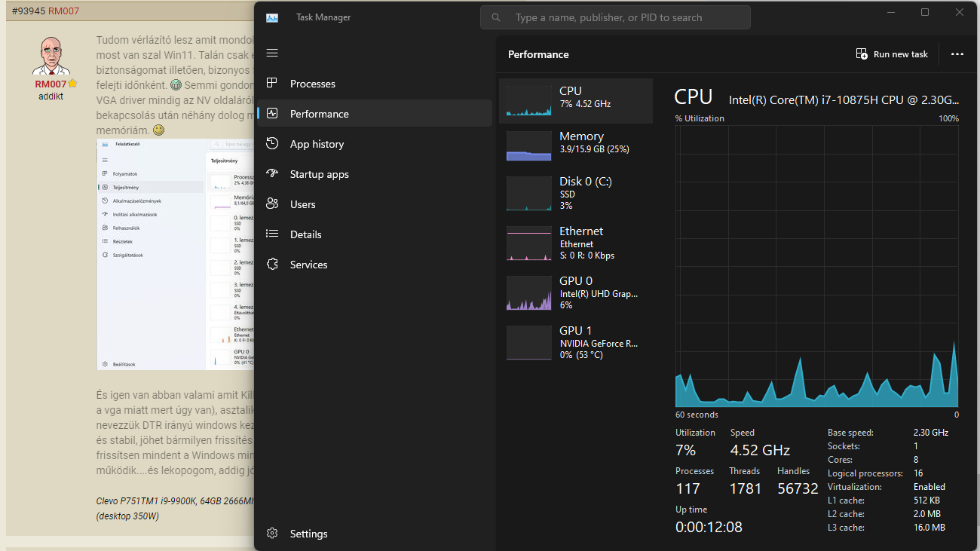Select GPU 0 Intel UHD entry

tap(576, 292)
